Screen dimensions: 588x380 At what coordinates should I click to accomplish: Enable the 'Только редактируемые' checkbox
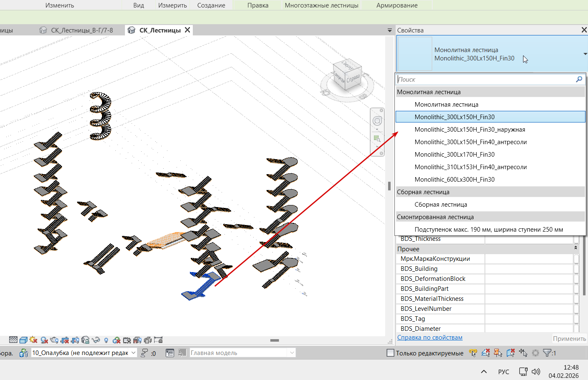[x=391, y=353]
